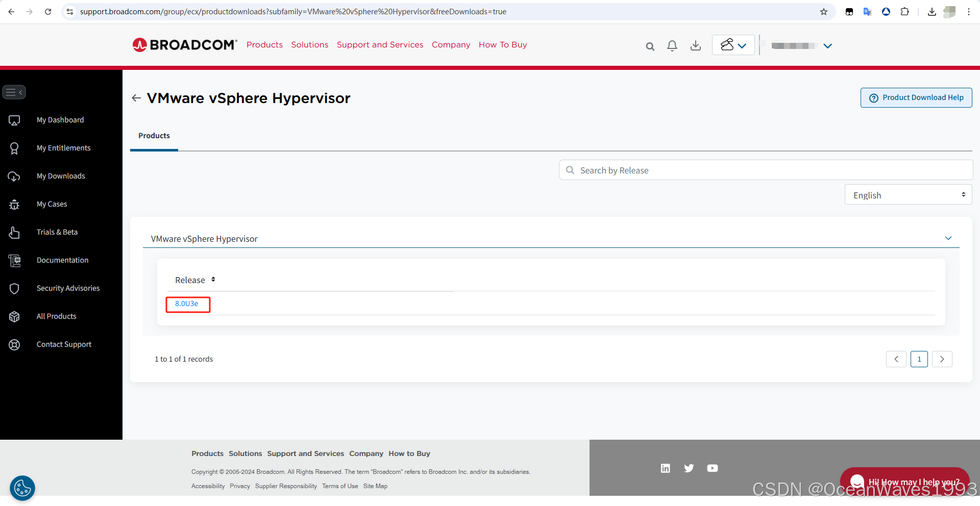Viewport: 980px width, 506px height.
Task: Click Site Map footer link
Action: pyautogui.click(x=375, y=486)
